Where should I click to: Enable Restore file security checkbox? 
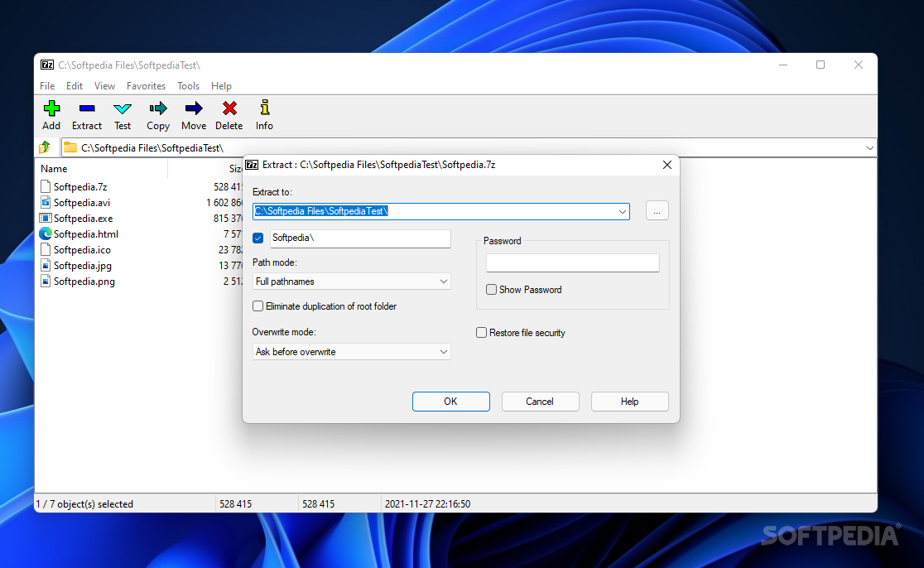click(481, 332)
